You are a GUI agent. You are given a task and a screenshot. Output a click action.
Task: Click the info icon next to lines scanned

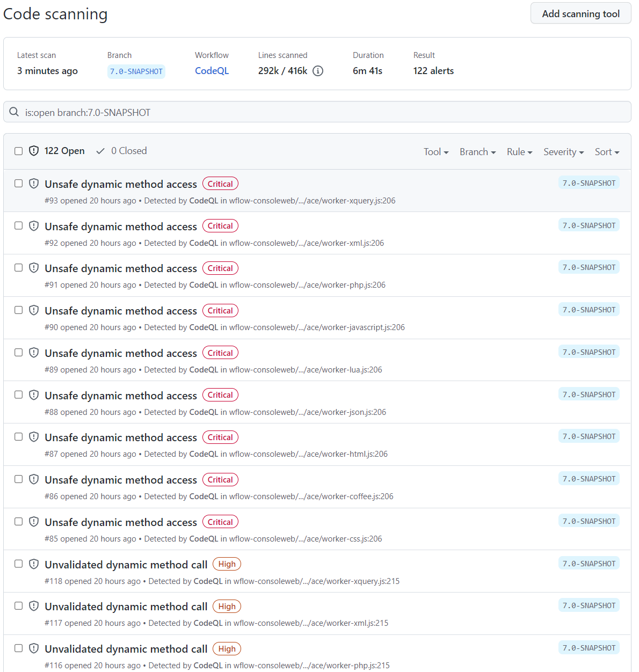[x=317, y=70]
